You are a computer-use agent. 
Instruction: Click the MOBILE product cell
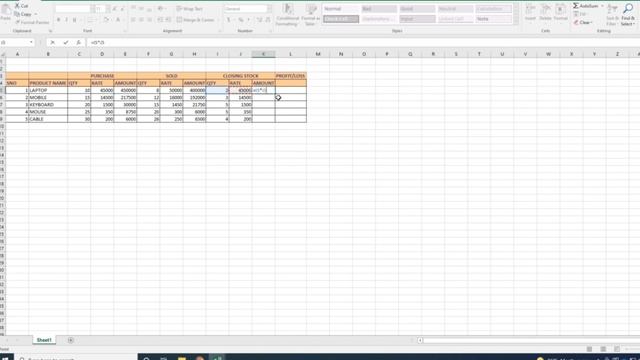48,98
